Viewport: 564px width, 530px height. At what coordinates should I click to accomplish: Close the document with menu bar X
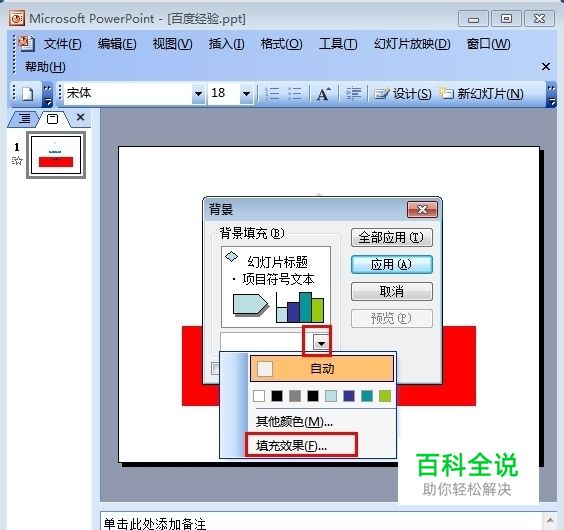[546, 67]
